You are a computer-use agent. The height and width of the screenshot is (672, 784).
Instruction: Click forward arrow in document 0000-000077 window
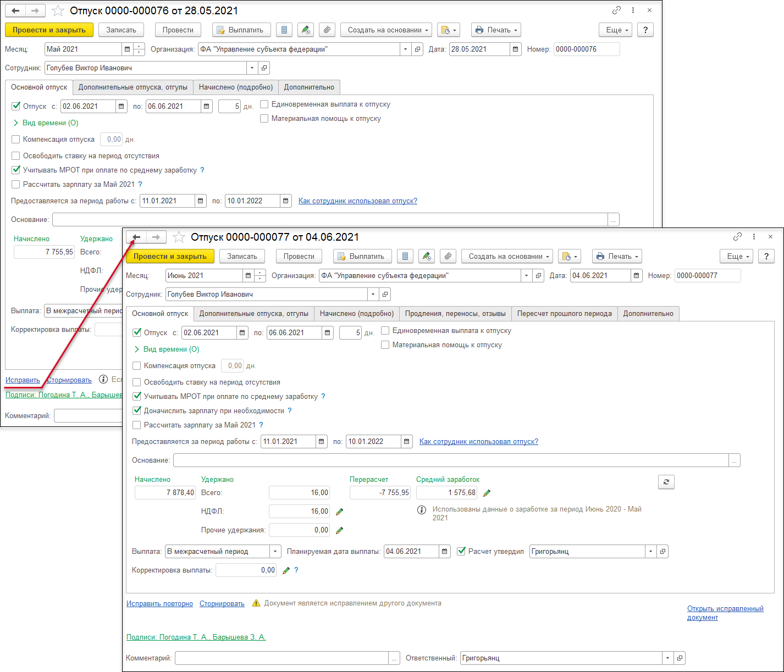(156, 237)
